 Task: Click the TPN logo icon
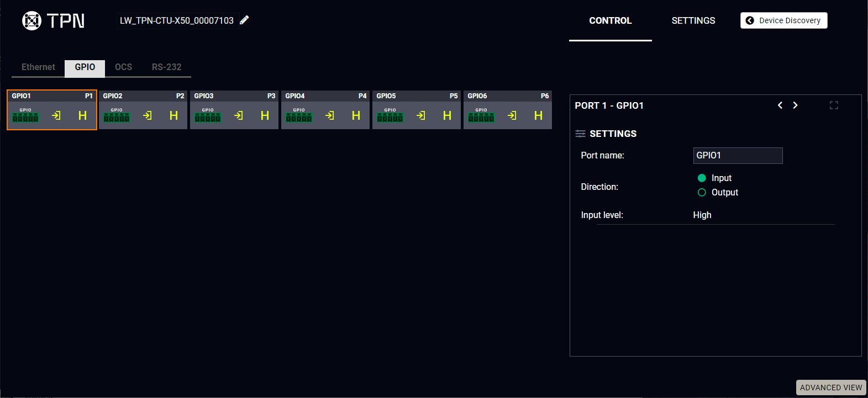pyautogui.click(x=31, y=20)
